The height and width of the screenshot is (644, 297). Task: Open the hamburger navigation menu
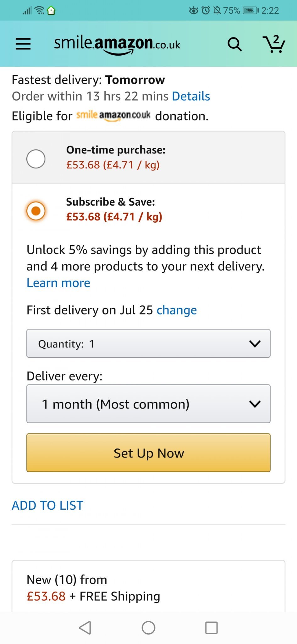(x=23, y=44)
